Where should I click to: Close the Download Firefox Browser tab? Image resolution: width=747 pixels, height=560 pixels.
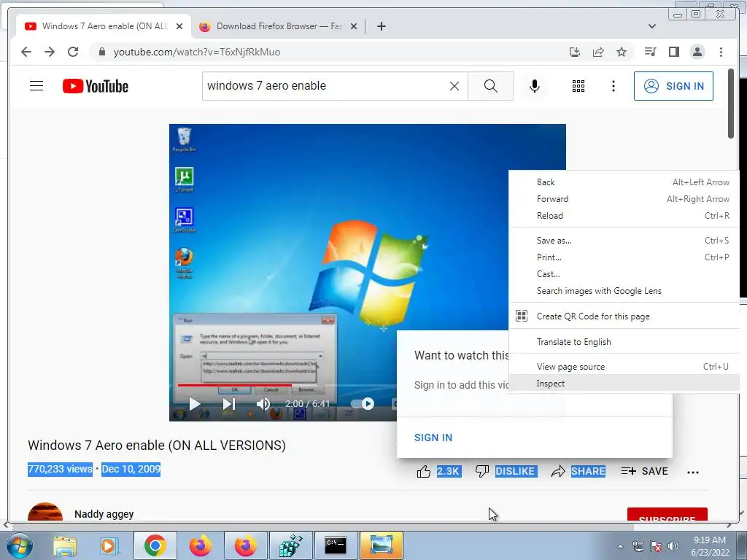click(354, 26)
